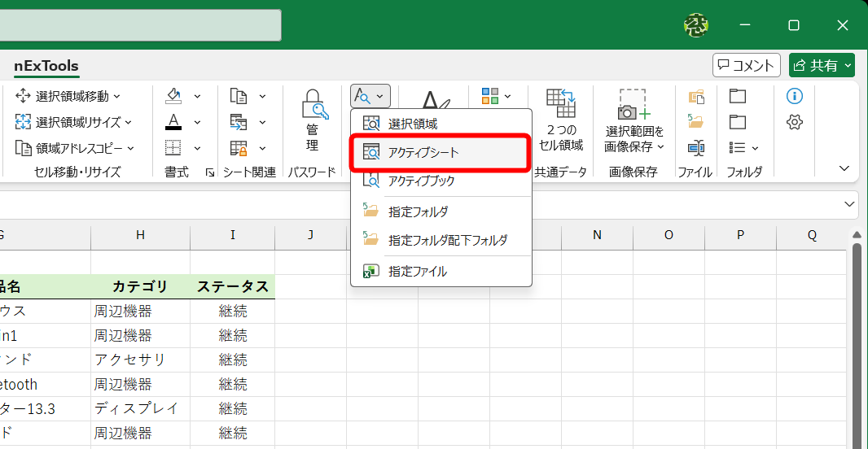Expand the sheet protect padlock dropdown arrow
The image size is (868, 449).
pos(262,148)
